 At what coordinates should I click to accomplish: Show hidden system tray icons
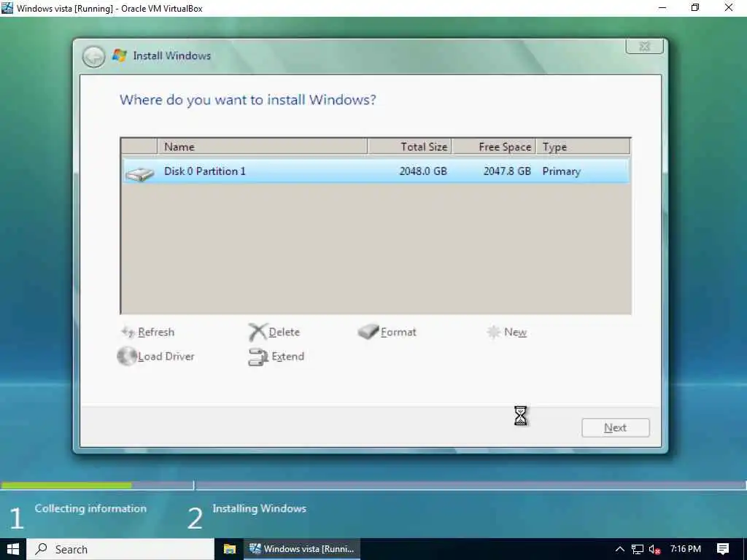point(619,549)
